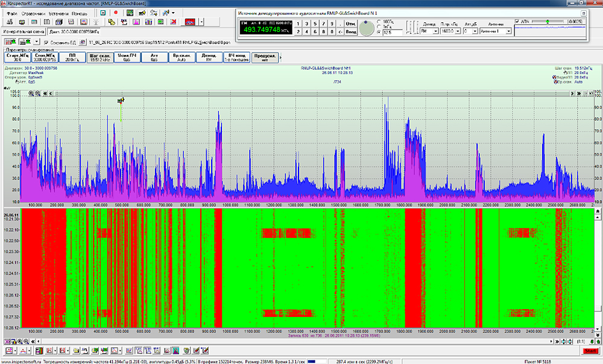Click the magnifier zoom icon above the spectrum
The image size is (603, 364).
[x=31, y=94]
